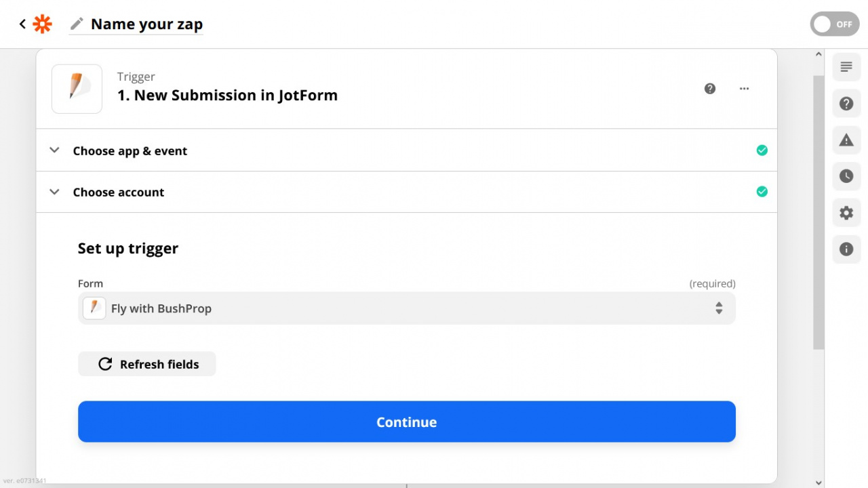Open the trigger three-dot options menu
This screenshot has width=868, height=488.
point(745,89)
